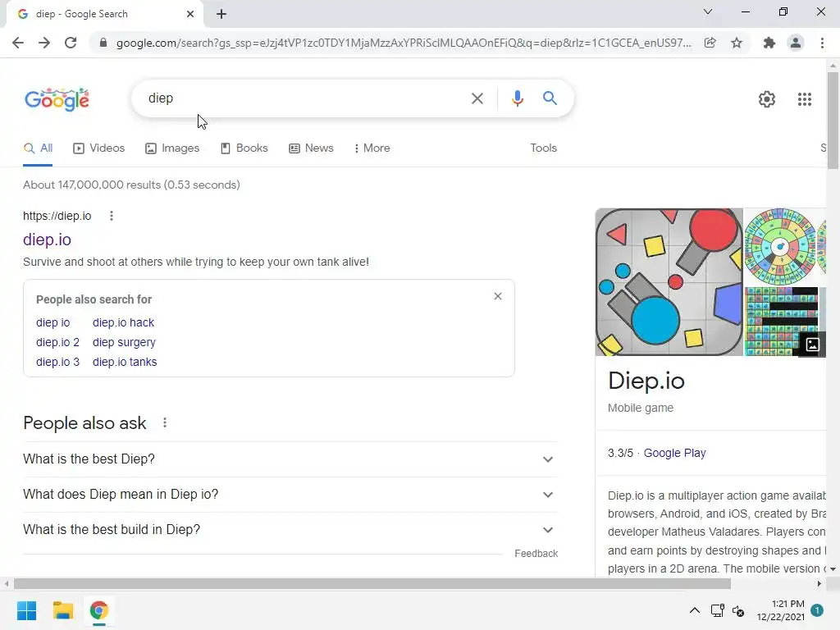Open File Explorer from taskbar
840x630 pixels.
(x=62, y=610)
